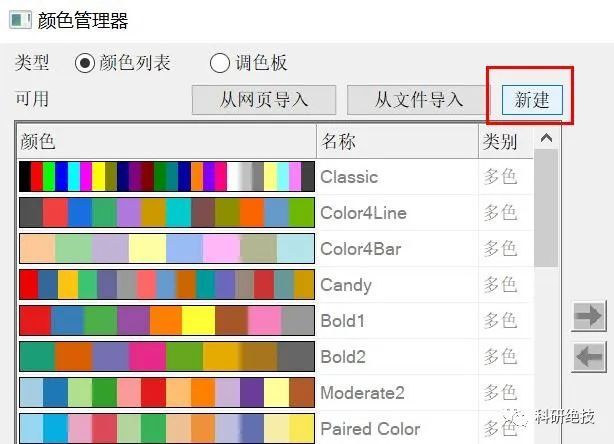
Task: Sort by the 名称 column header
Action: 396,142
